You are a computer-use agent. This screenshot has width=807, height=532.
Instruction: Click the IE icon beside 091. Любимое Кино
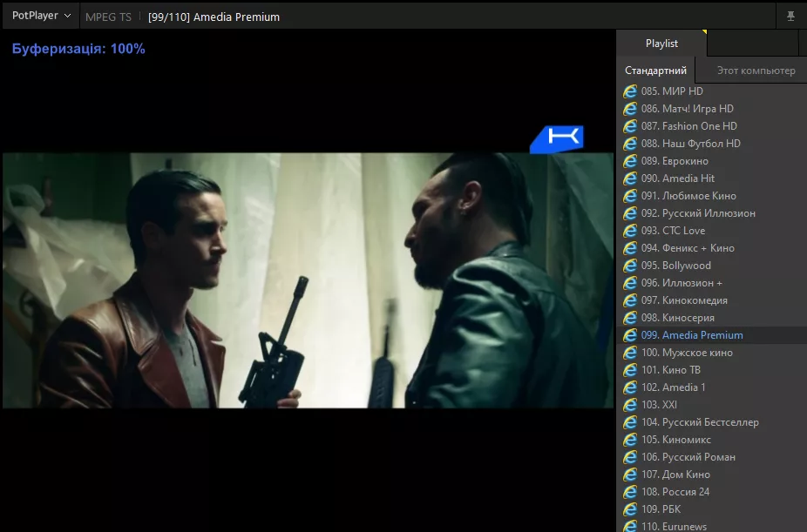click(x=630, y=196)
